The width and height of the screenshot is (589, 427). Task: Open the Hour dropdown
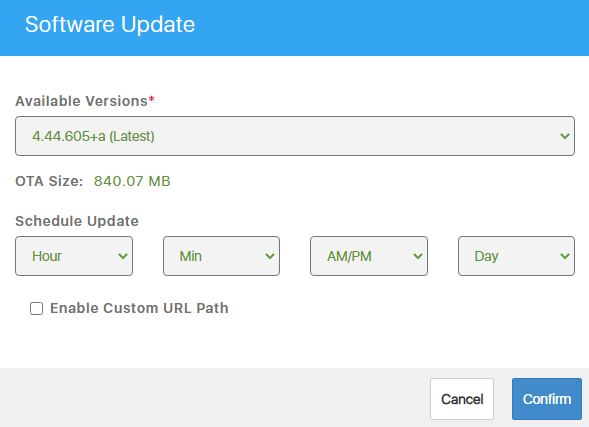[74, 256]
